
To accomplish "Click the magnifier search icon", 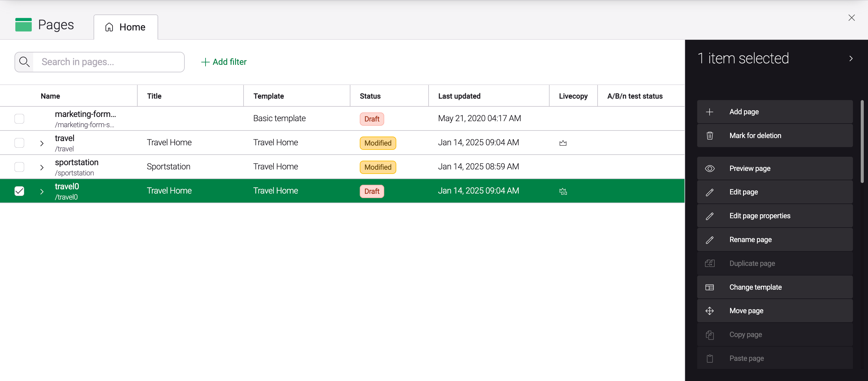I will [24, 62].
